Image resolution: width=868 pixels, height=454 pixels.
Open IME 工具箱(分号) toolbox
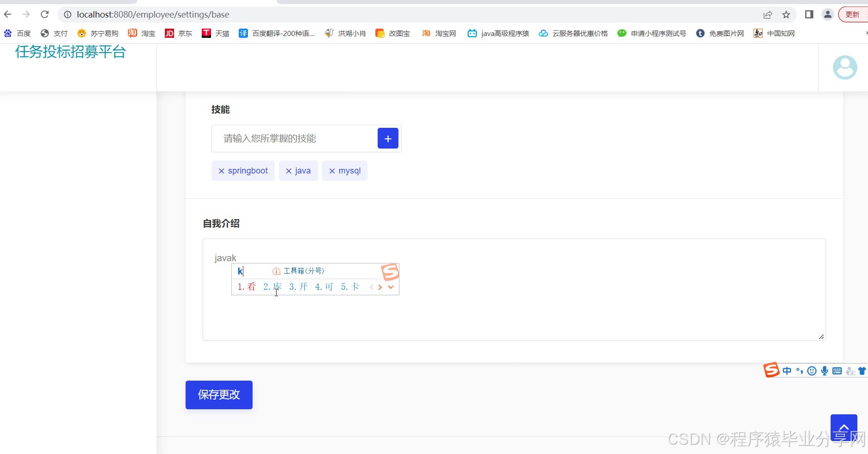[298, 271]
